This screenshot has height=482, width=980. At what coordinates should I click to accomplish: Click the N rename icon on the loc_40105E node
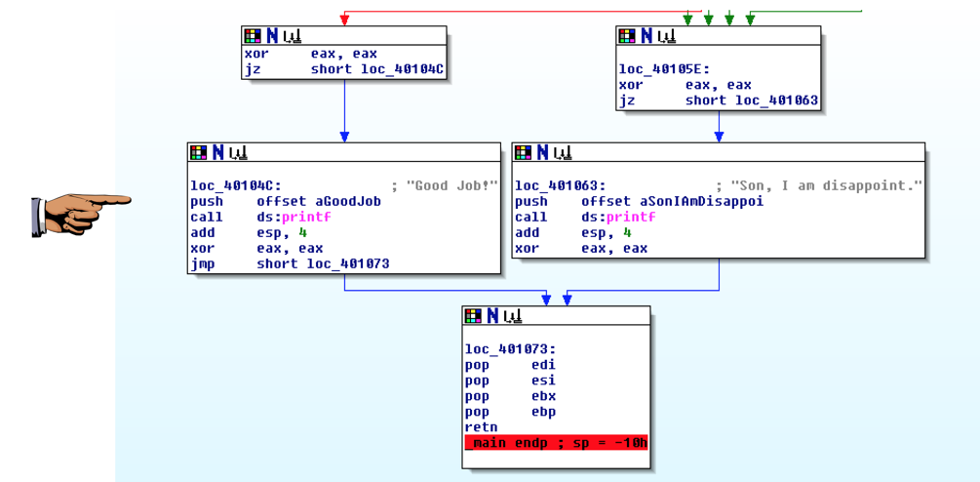(647, 36)
